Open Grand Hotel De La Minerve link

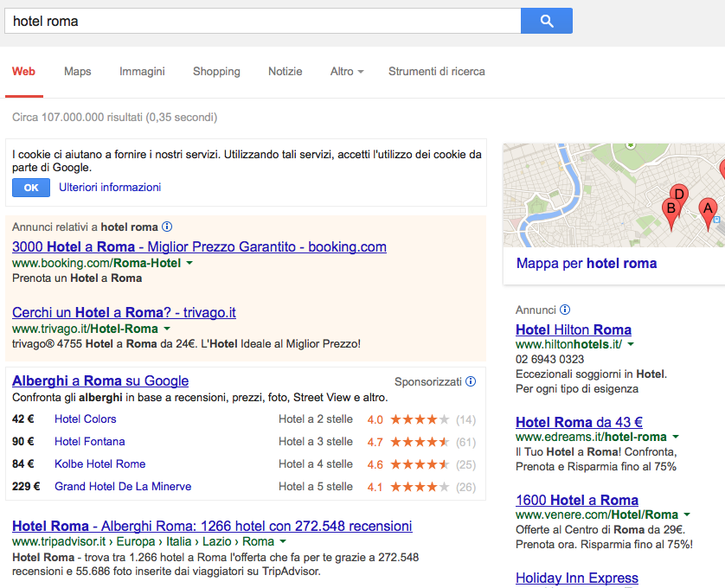point(123,487)
